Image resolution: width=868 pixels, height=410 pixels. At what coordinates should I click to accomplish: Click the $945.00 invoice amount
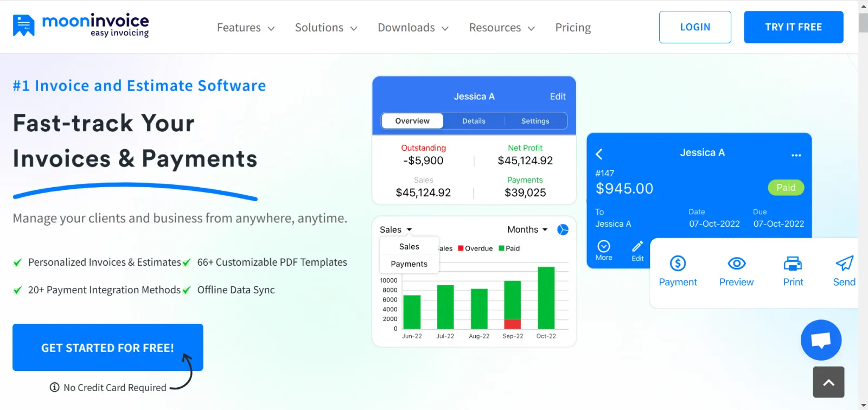[624, 189]
